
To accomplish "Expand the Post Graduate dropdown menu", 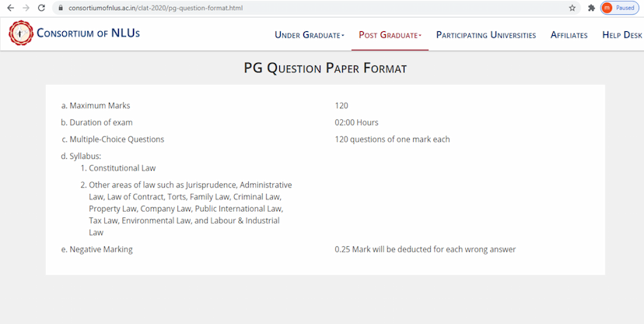I will pos(390,35).
